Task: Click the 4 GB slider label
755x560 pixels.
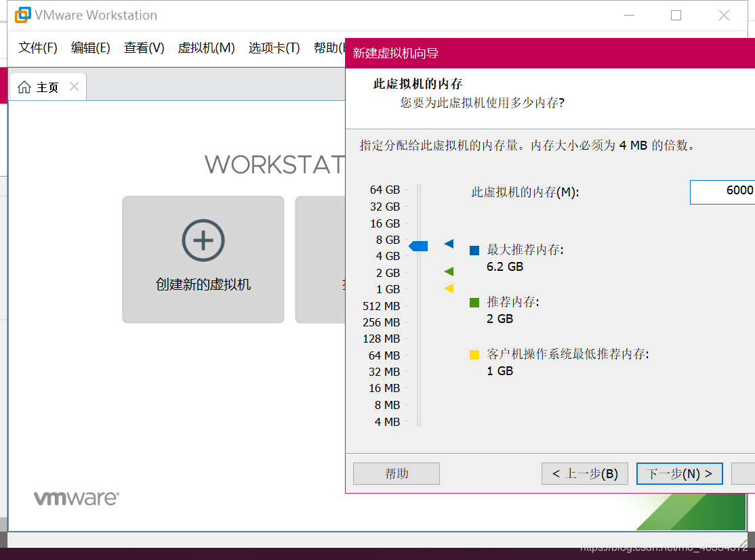Action: point(388,256)
